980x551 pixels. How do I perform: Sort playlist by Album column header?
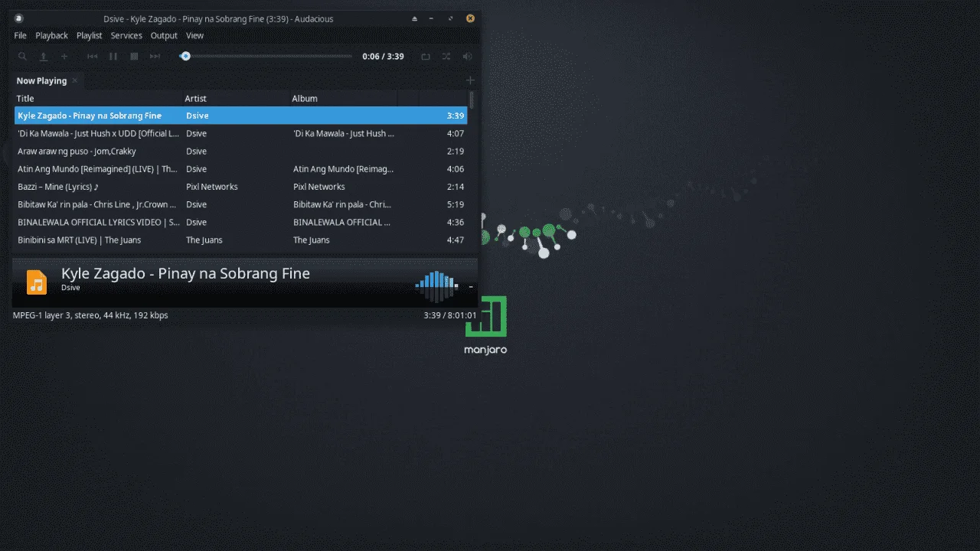point(343,98)
